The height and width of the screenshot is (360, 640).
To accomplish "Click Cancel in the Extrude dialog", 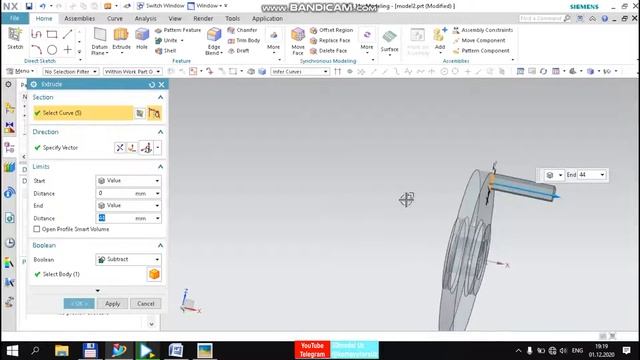I will coord(146,304).
